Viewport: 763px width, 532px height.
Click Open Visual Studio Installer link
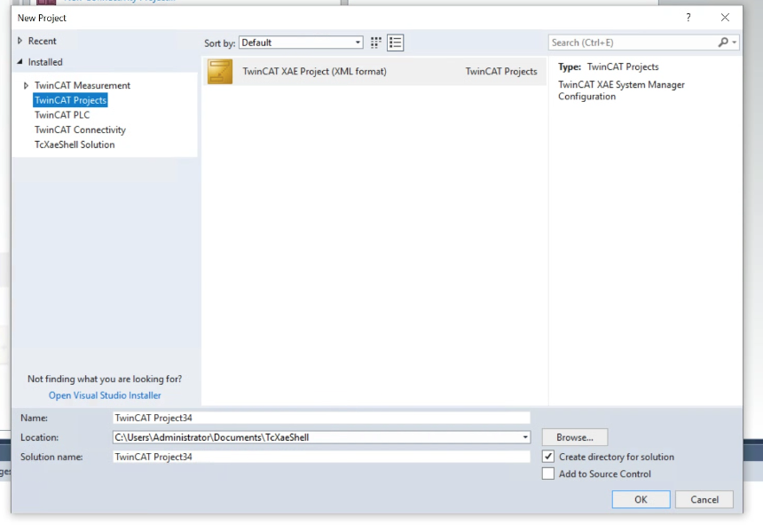105,395
